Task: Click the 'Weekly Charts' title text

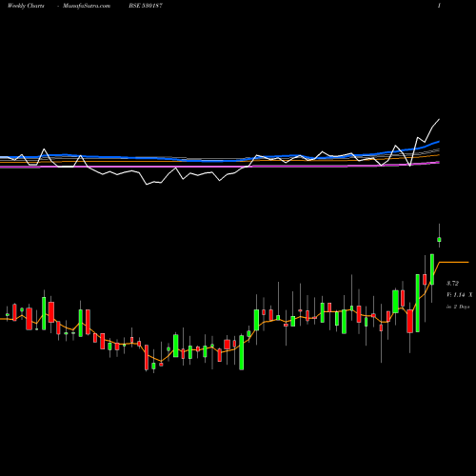Action: [26, 6]
